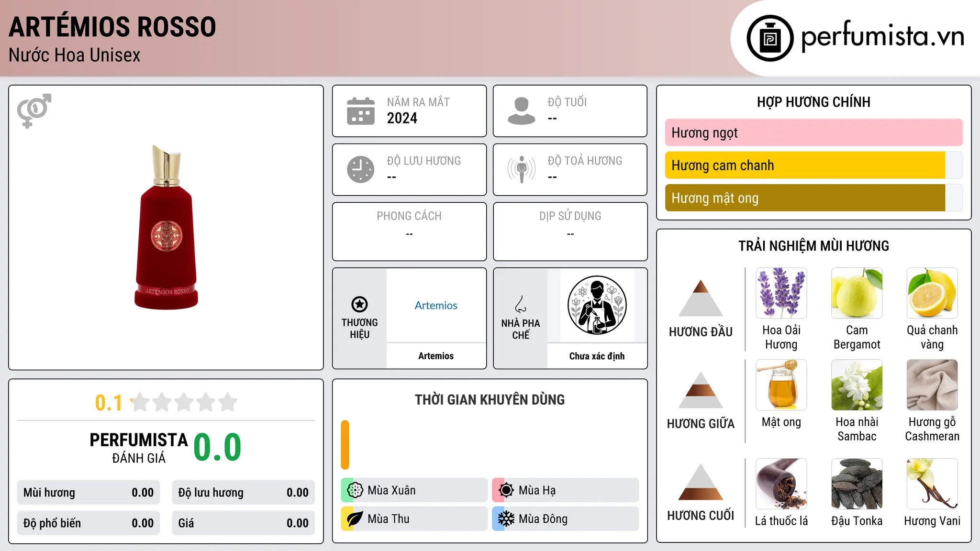Click the orange recommended-time bar
980x551 pixels.
point(345,445)
